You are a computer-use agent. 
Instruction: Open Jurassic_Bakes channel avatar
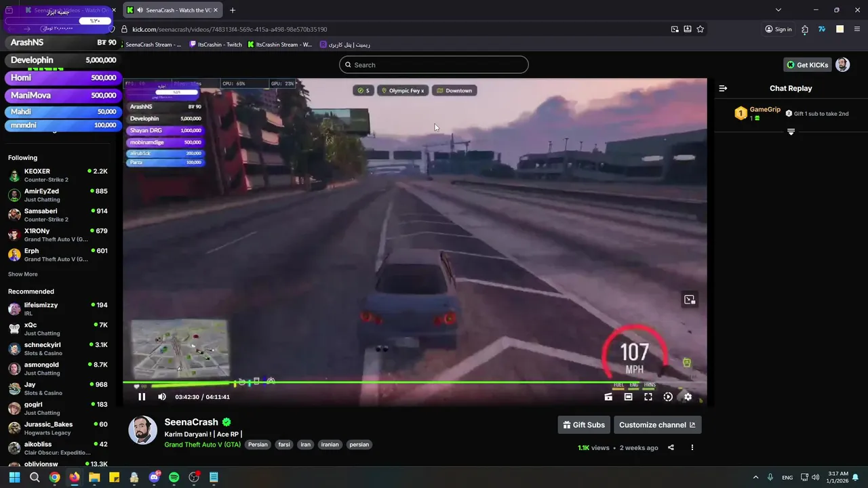(x=14, y=428)
